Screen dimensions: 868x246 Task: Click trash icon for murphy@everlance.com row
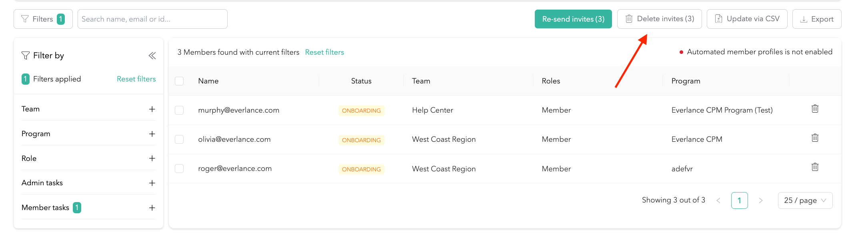pos(815,109)
